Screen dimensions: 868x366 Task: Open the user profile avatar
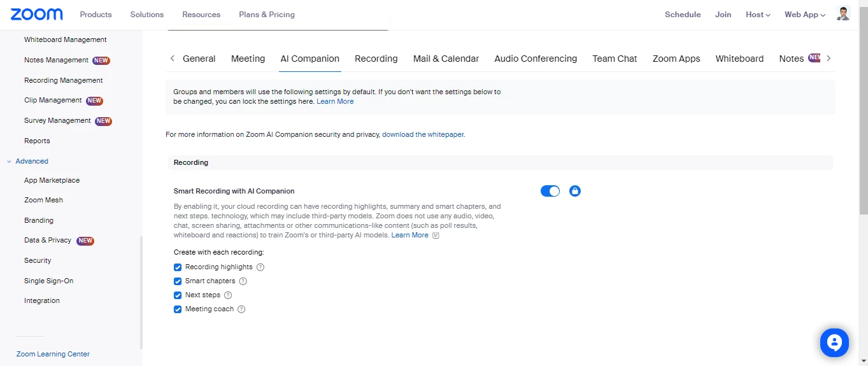tap(843, 14)
